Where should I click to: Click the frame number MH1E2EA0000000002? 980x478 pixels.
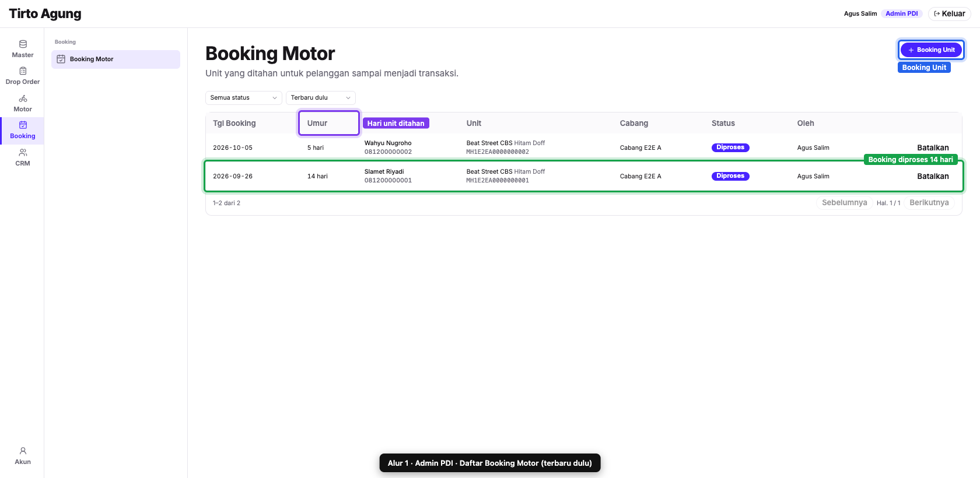pos(498,152)
